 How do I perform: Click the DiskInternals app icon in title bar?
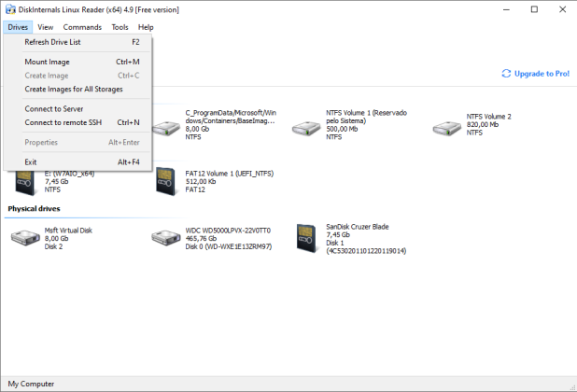(10, 9)
